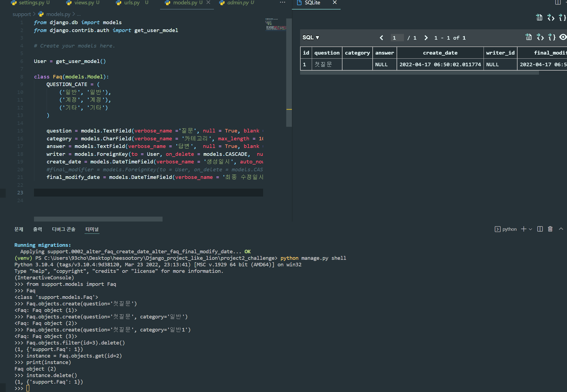This screenshot has height=392, width=567.
Task: Click the results table horizontal scrollbar
Action: coord(420,73)
